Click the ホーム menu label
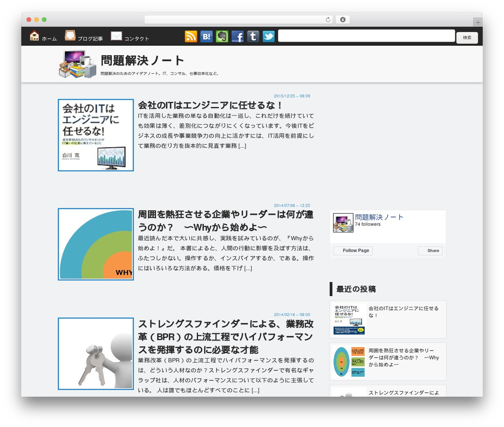This screenshot has height=427, width=504. [49, 39]
